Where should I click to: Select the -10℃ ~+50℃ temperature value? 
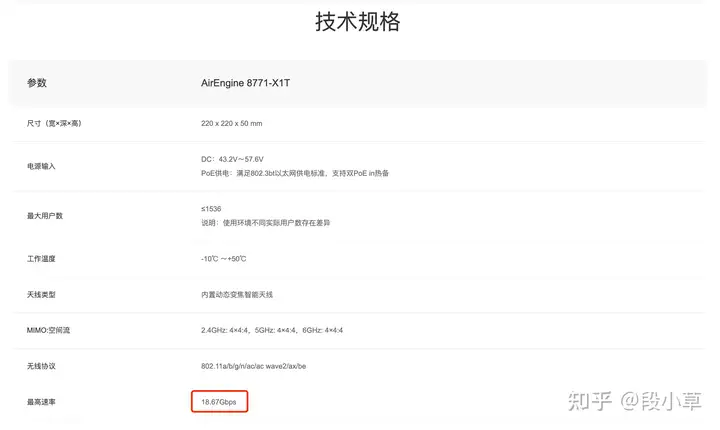coord(223,259)
